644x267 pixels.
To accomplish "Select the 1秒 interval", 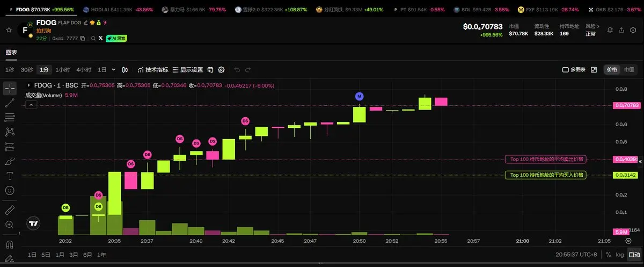I will point(10,70).
